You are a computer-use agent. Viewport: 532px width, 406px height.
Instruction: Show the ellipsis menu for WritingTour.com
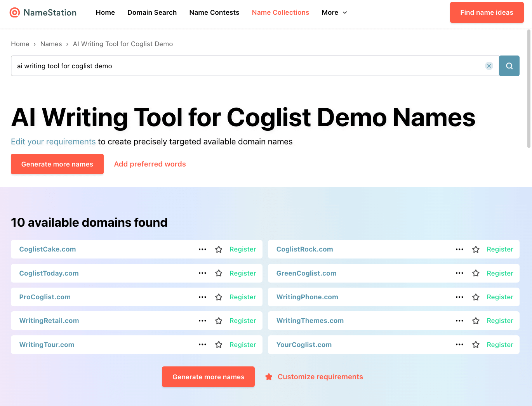pyautogui.click(x=202, y=345)
